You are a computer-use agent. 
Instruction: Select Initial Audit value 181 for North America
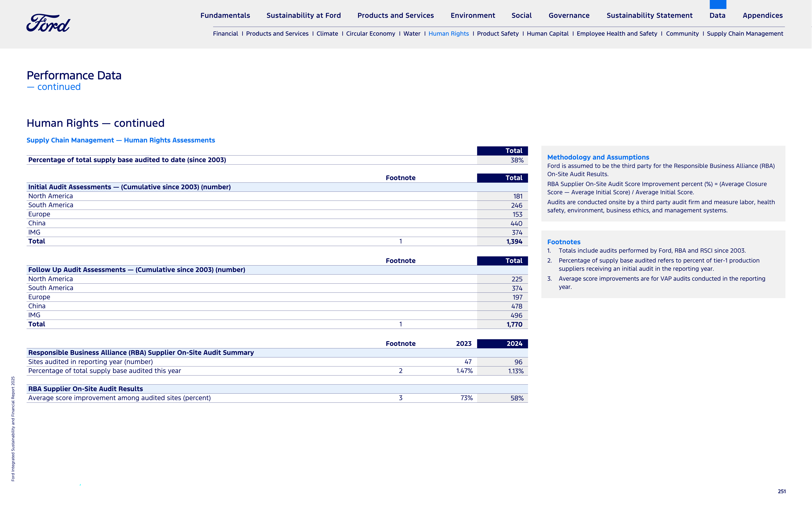518,196
